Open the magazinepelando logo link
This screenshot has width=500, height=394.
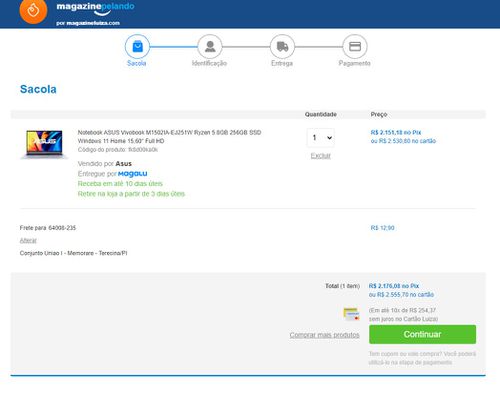pyautogui.click(x=95, y=9)
